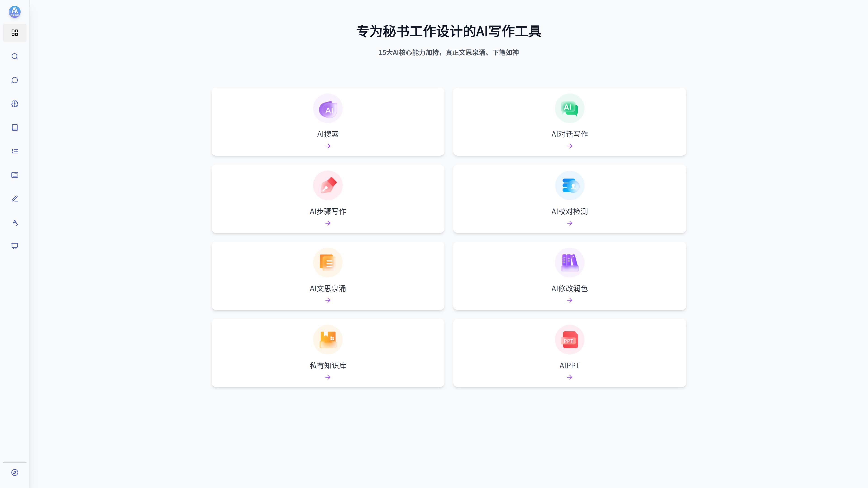Open the brain sidebar icon

(x=14, y=104)
